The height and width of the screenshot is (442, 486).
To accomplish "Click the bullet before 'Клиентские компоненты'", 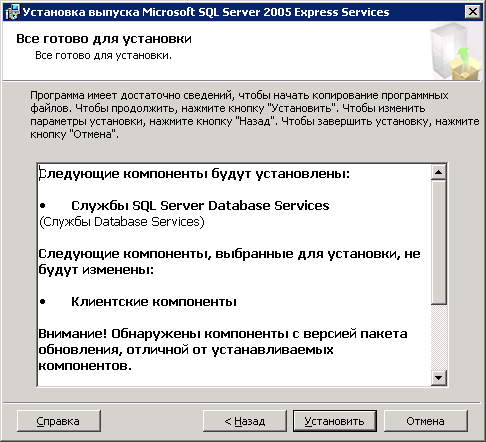I will tap(42, 302).
